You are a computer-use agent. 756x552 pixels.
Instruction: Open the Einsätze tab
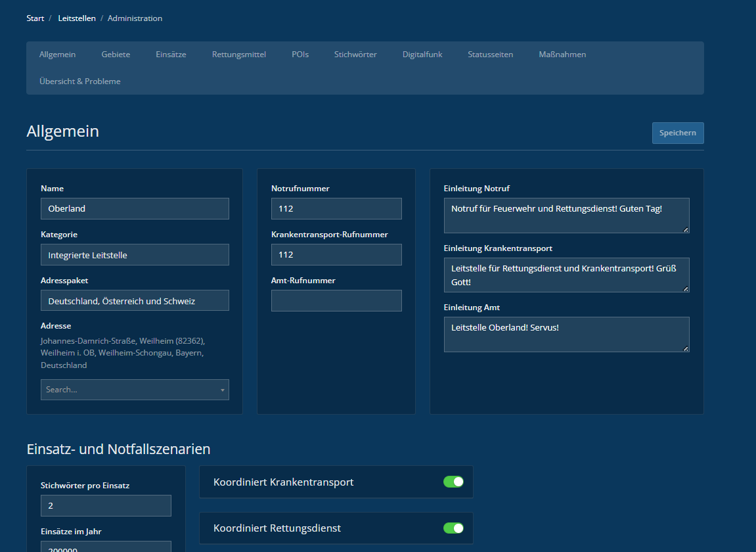click(x=171, y=55)
